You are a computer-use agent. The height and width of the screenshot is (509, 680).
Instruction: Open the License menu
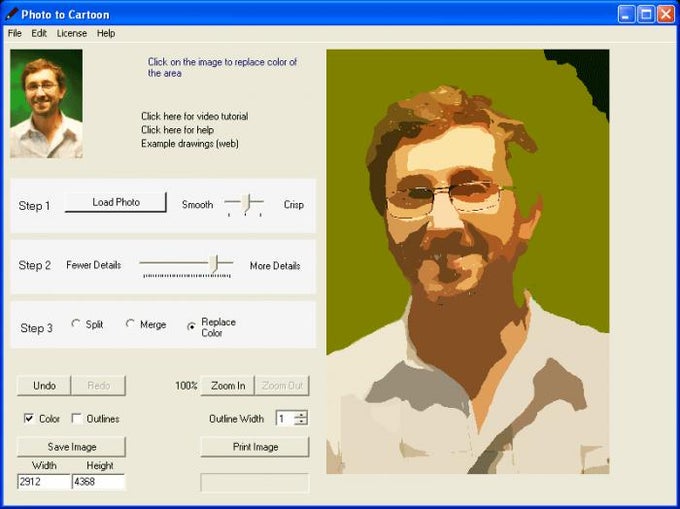point(72,33)
